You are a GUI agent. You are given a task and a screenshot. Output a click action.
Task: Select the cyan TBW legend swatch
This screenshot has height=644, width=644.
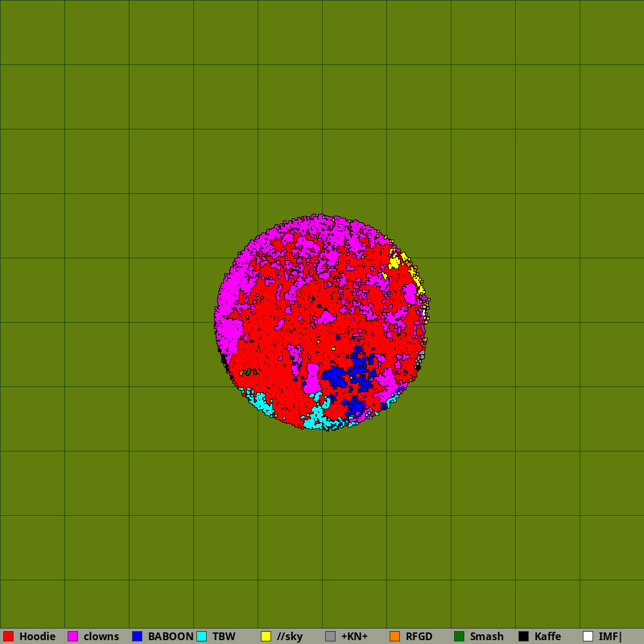202,636
